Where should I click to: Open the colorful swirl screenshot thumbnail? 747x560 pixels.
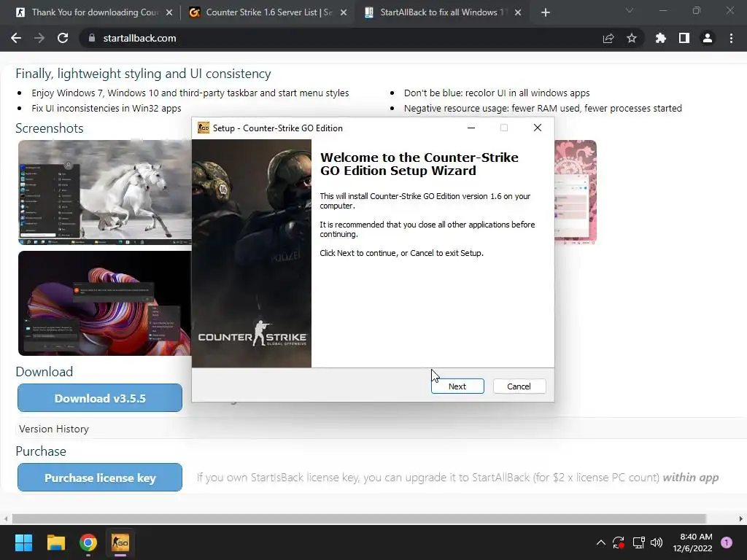(105, 303)
